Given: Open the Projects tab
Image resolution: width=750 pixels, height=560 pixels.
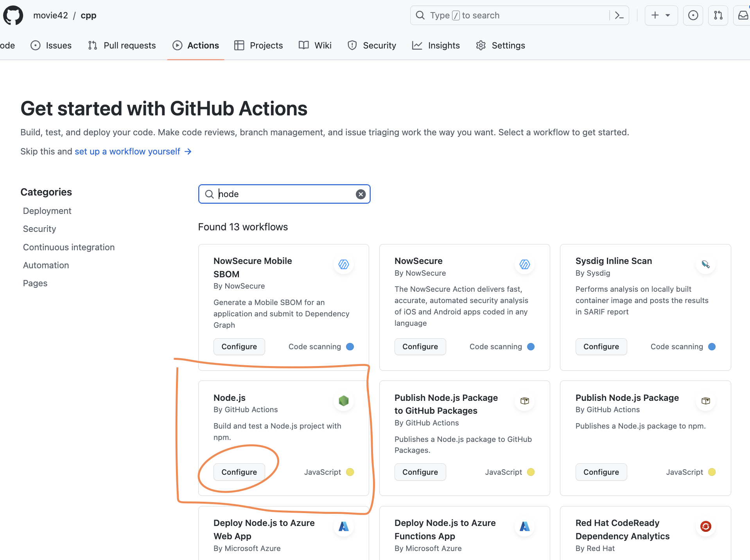Looking at the screenshot, I should [x=258, y=45].
